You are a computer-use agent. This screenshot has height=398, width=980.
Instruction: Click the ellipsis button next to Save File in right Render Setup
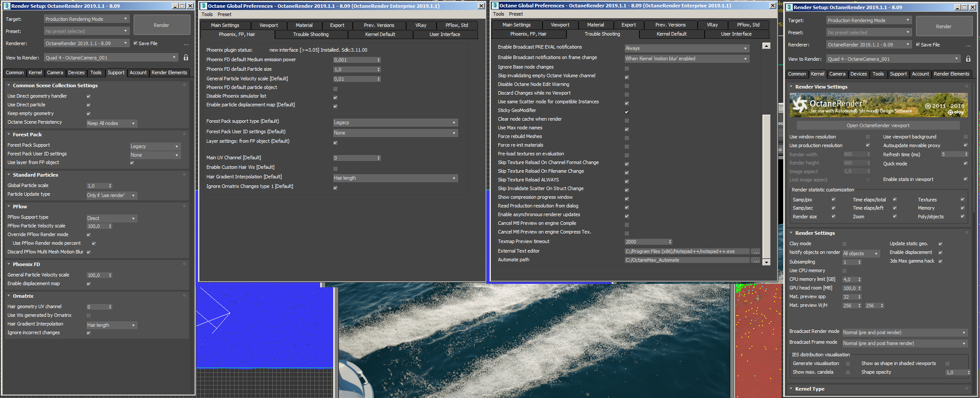pos(968,45)
